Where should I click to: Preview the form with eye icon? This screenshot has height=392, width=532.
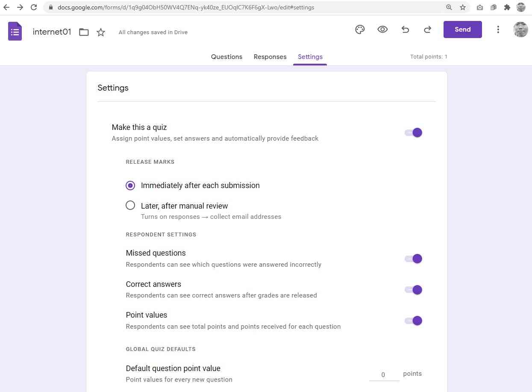pos(382,29)
